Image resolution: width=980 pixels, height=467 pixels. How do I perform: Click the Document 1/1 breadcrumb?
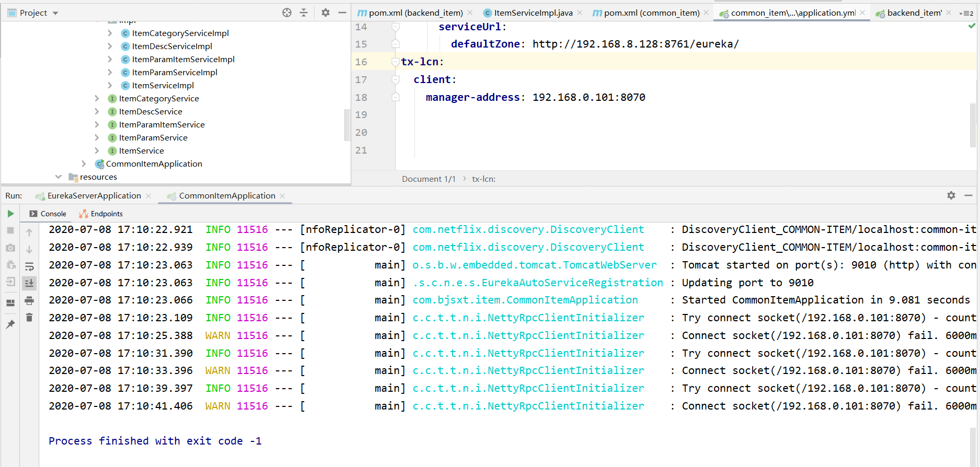[429, 179]
